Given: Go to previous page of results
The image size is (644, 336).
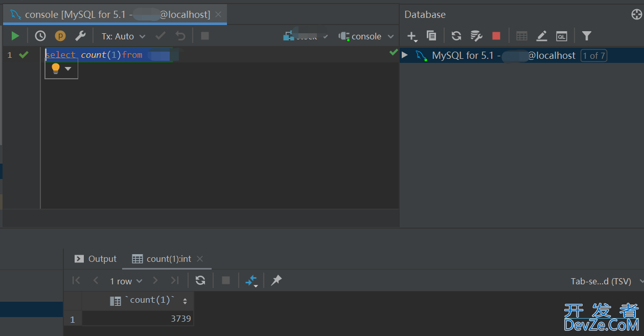Looking at the screenshot, I should click(96, 280).
